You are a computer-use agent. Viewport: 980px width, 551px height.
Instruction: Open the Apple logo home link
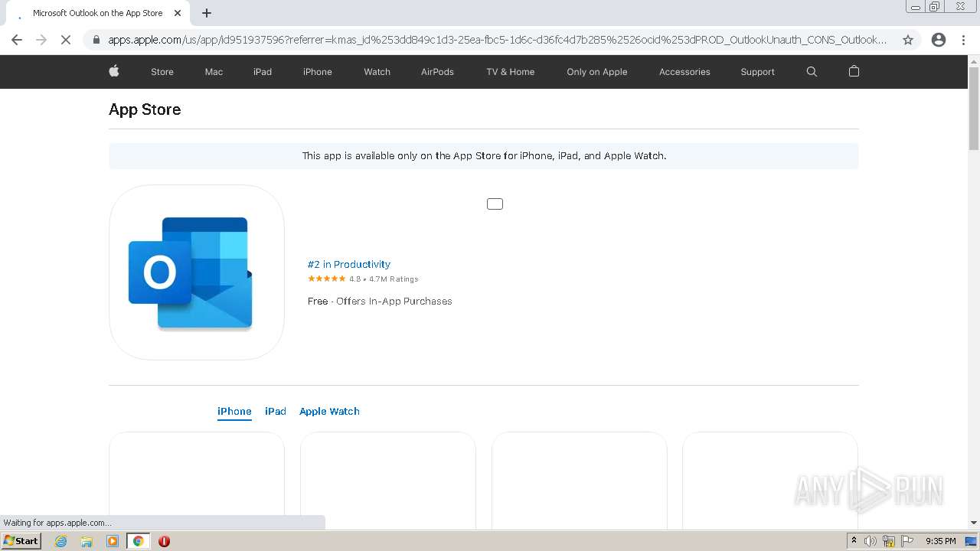(x=114, y=71)
